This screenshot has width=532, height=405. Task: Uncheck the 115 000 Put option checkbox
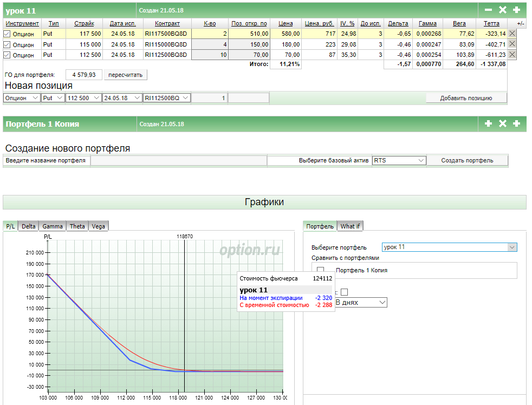[7, 44]
